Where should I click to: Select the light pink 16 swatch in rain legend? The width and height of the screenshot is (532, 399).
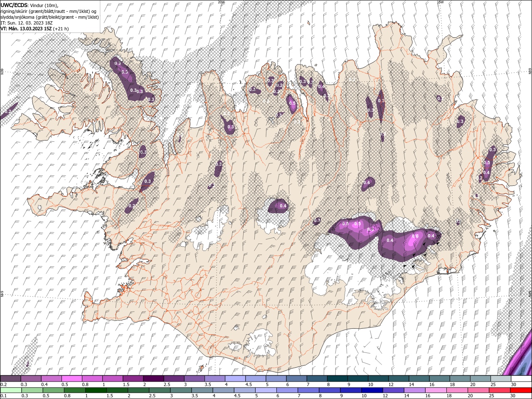pos(435,390)
